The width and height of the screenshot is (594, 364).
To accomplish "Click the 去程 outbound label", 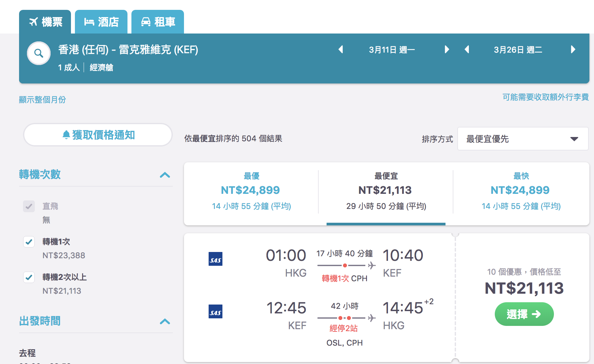I will (27, 353).
